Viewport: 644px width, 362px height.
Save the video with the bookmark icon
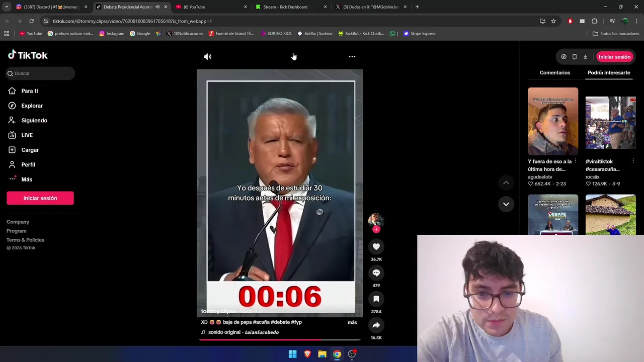click(x=376, y=299)
